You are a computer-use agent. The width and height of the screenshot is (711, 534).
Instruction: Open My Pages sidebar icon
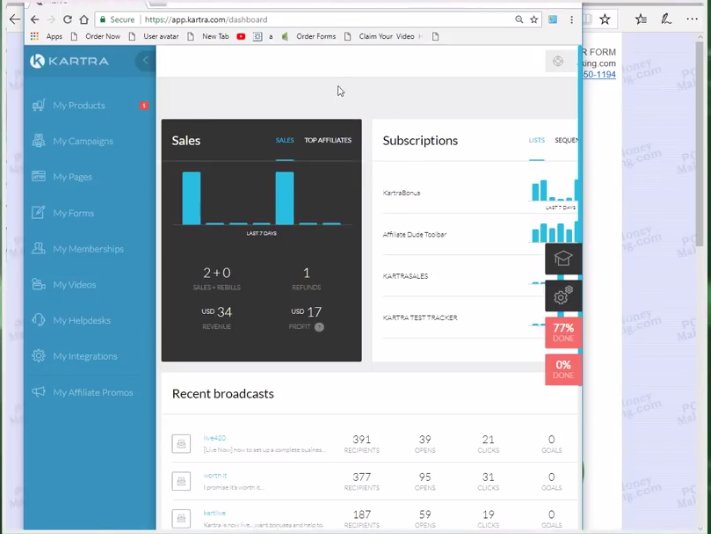point(39,176)
